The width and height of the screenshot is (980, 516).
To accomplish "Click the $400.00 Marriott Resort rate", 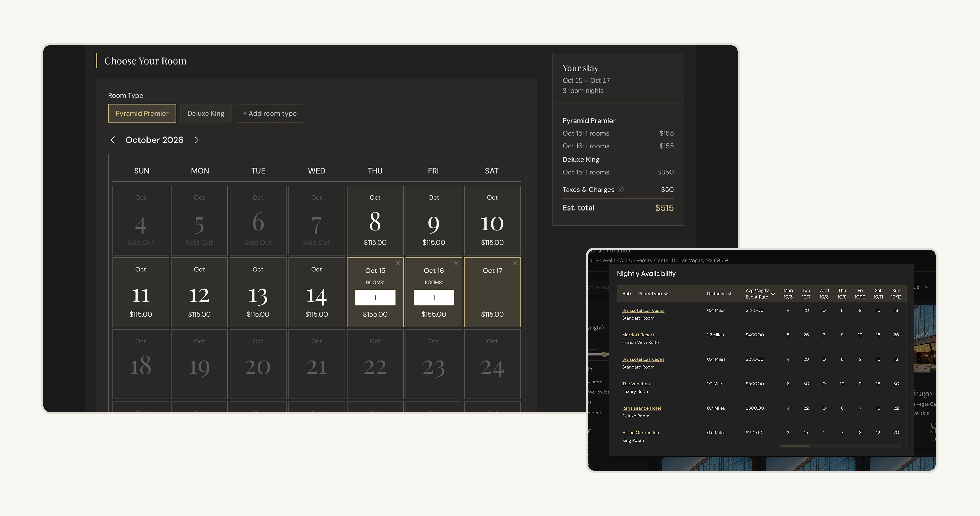I will coord(754,335).
